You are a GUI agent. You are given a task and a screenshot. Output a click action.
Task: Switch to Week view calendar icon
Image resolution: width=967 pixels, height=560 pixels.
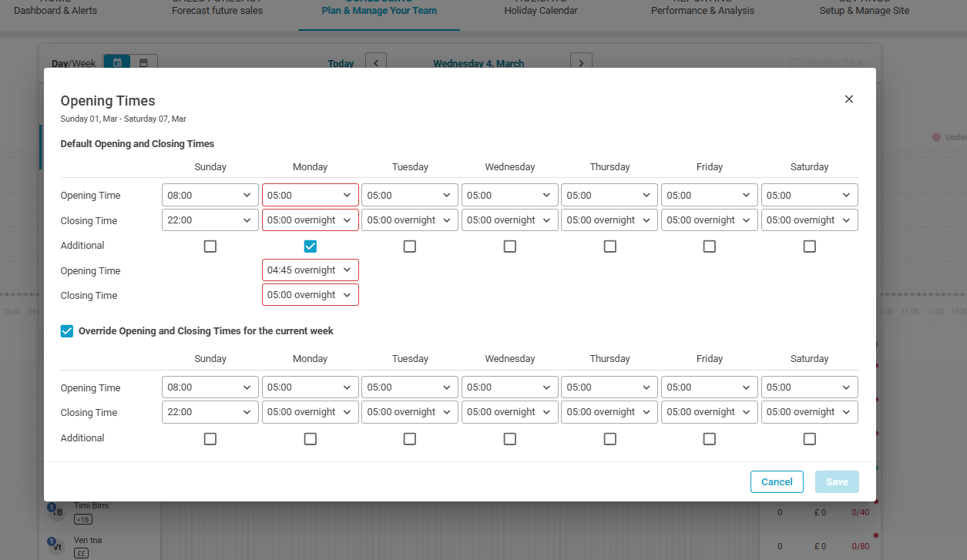(x=144, y=63)
